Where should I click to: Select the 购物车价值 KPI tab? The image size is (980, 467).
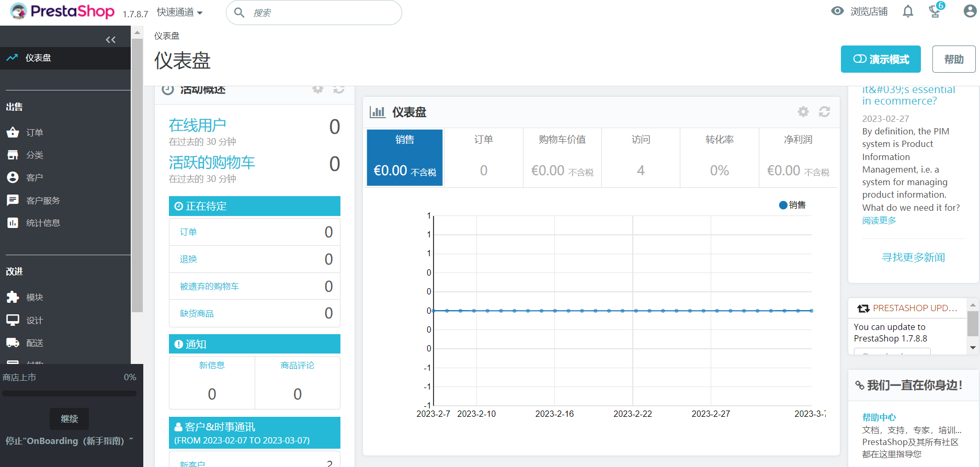(x=562, y=157)
